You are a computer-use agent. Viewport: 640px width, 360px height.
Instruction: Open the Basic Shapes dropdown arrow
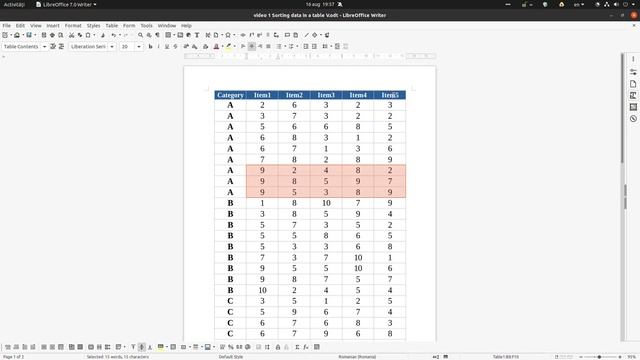tap(320, 35)
